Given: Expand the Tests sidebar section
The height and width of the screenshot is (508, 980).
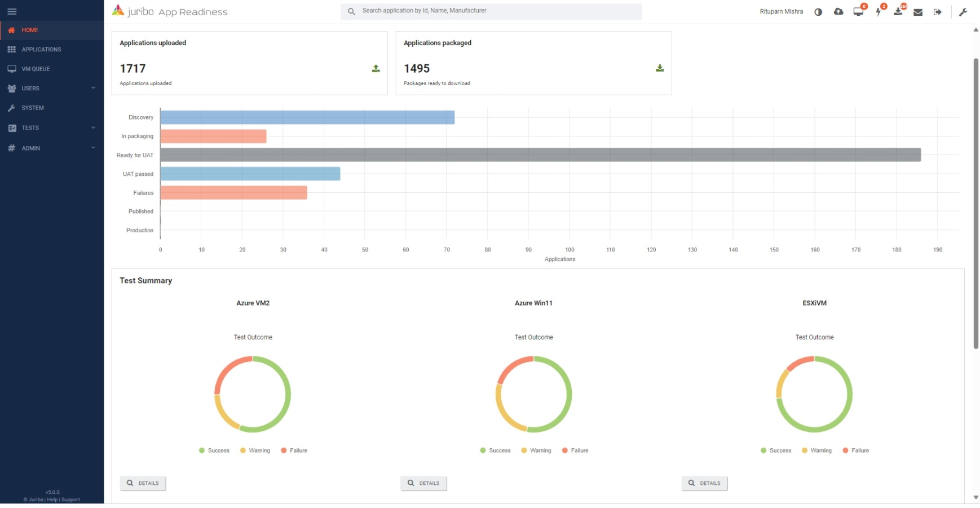Looking at the screenshot, I should click(52, 127).
